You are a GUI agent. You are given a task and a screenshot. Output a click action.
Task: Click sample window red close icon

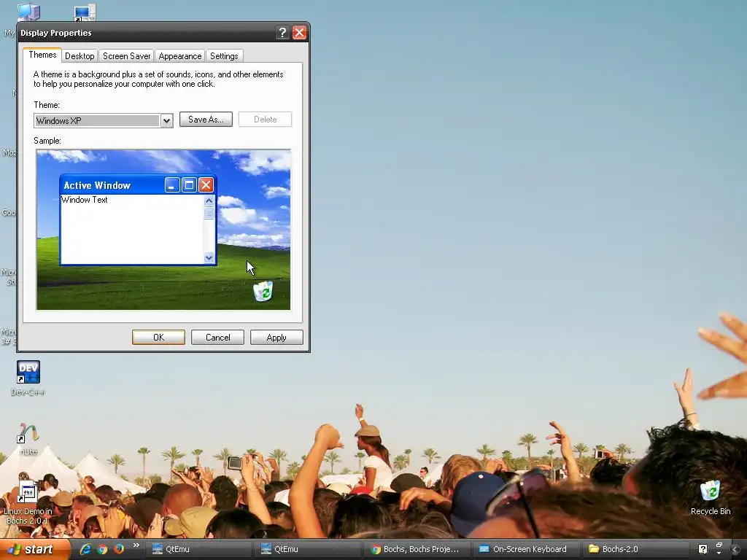(206, 185)
